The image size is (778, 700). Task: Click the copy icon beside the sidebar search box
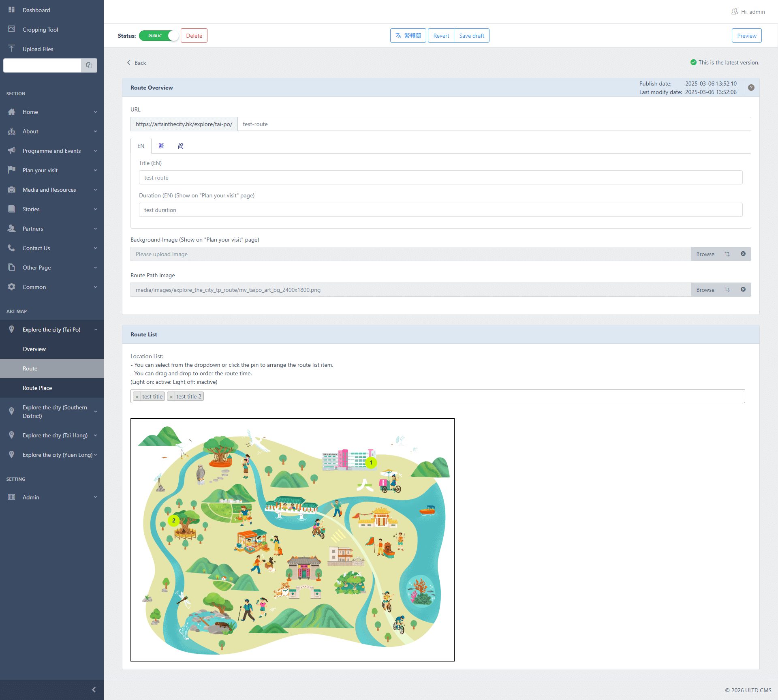[89, 65]
